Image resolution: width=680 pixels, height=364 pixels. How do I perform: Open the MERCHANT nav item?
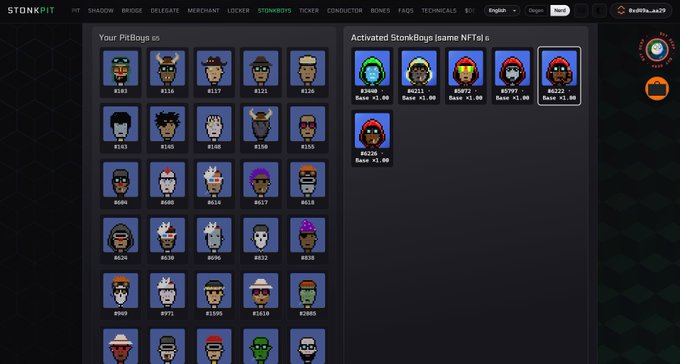[203, 10]
